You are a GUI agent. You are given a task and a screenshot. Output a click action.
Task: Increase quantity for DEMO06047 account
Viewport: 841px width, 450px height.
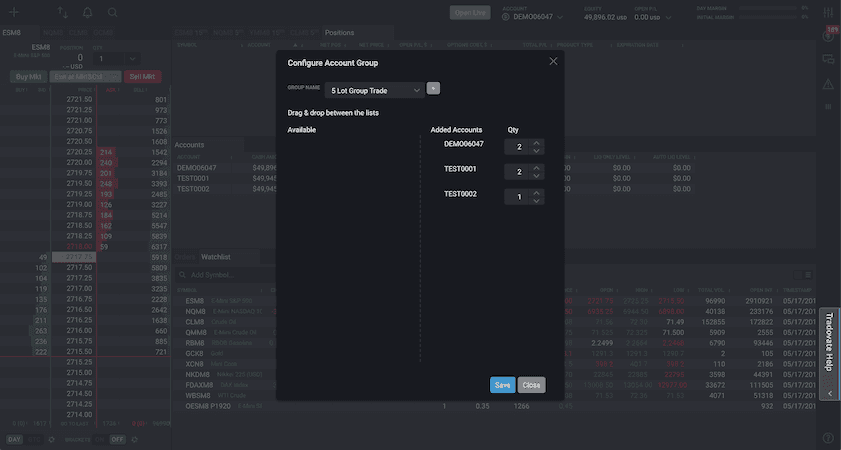(537, 142)
